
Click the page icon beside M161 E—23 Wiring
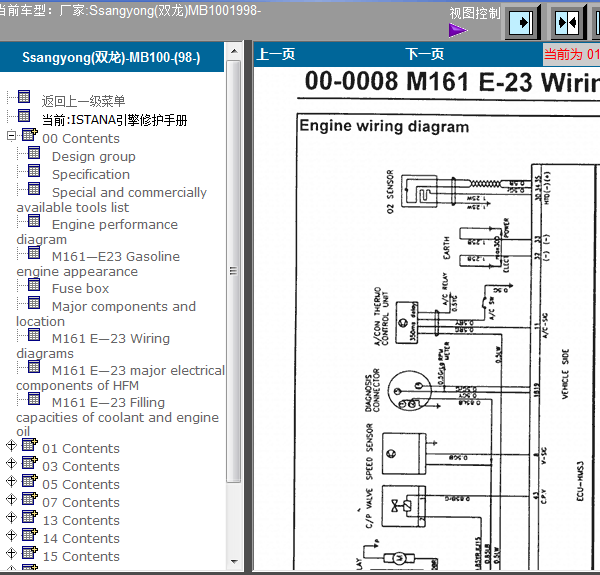coord(34,335)
